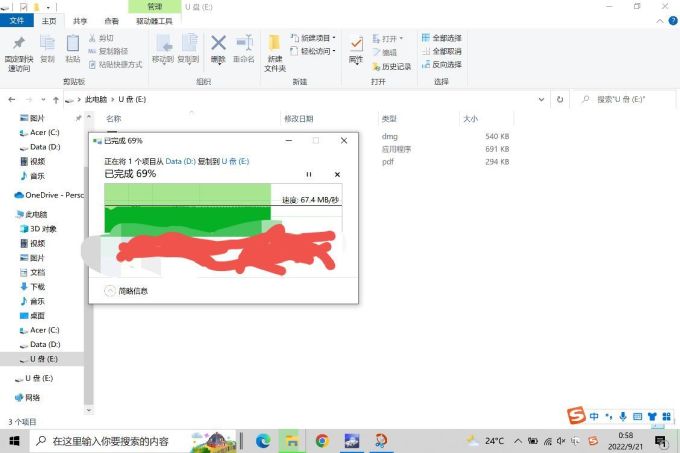Select 此电脑 in the navigation pane
The image size is (680, 453).
32,215
